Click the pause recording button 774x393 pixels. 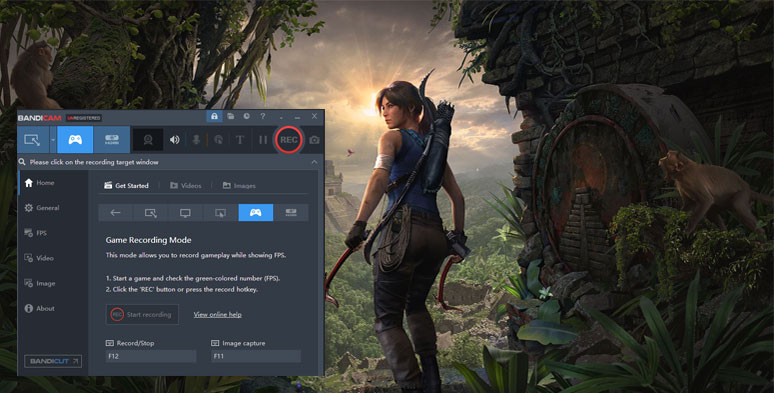[263, 140]
